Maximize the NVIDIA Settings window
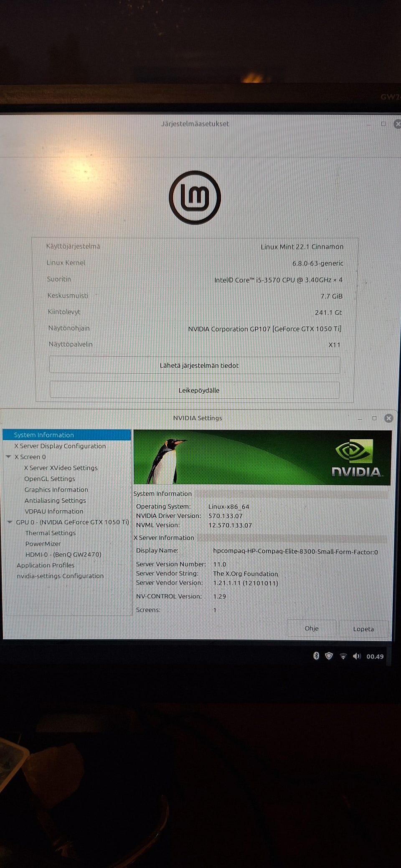 (x=374, y=418)
